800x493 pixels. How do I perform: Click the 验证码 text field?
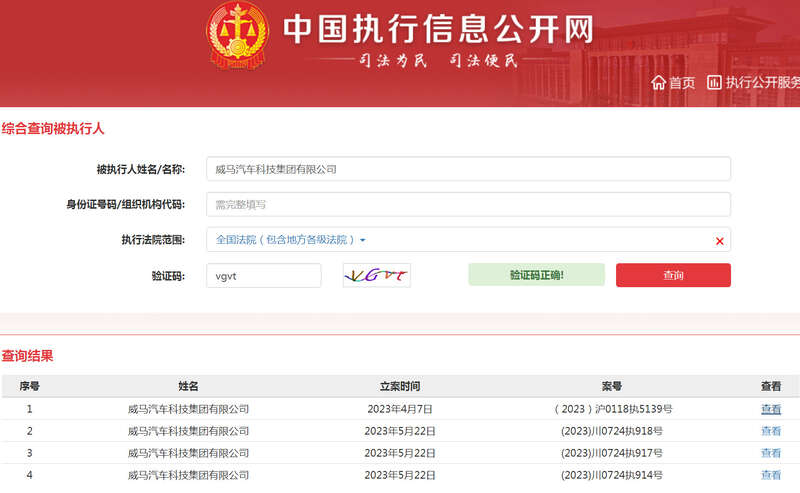click(263, 275)
